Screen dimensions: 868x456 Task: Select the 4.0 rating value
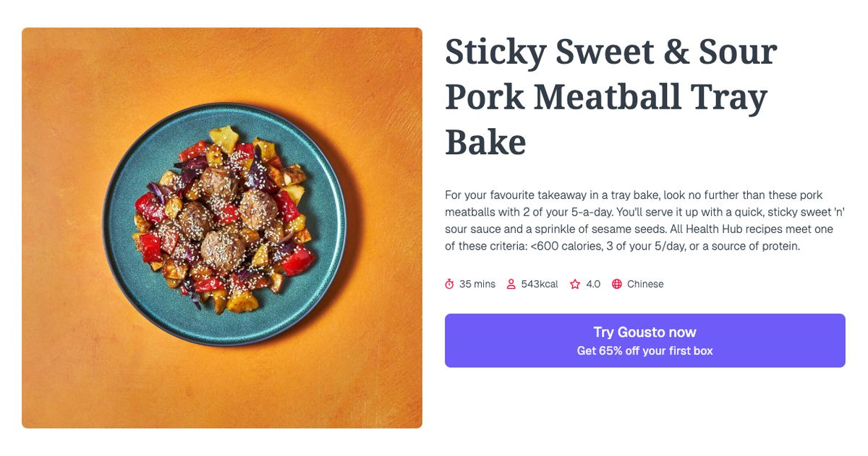[593, 284]
